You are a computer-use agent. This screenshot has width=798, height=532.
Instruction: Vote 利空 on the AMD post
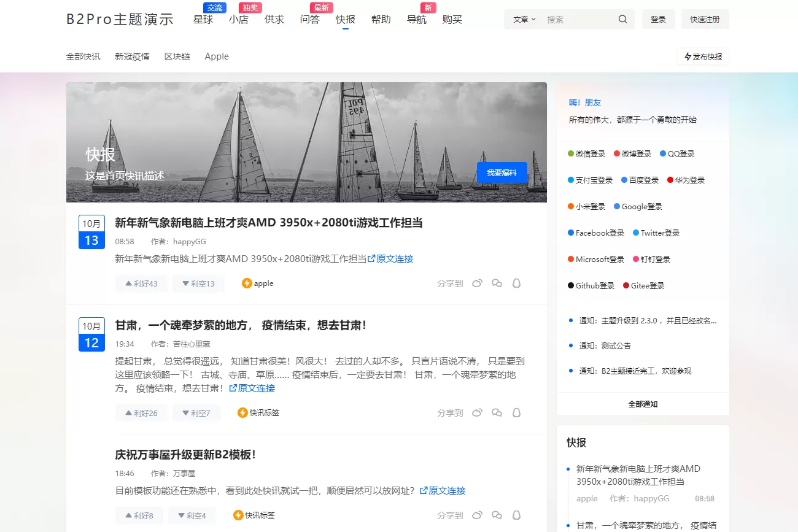tap(198, 283)
